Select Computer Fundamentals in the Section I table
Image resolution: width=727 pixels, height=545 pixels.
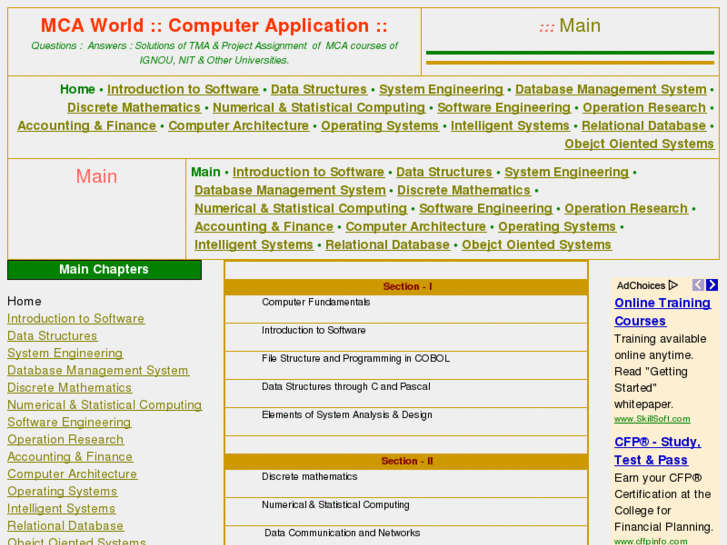[x=316, y=302]
